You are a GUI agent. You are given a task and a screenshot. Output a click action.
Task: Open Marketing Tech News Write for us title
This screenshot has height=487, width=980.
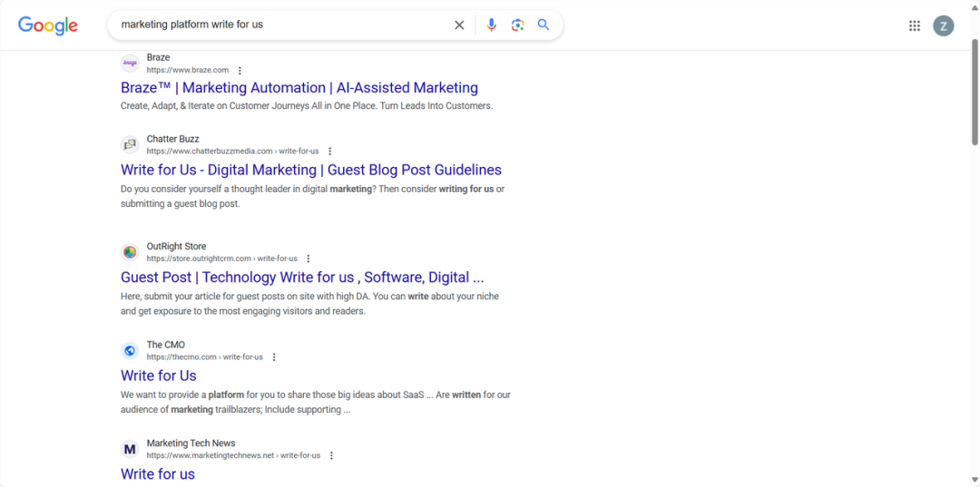coord(158,474)
